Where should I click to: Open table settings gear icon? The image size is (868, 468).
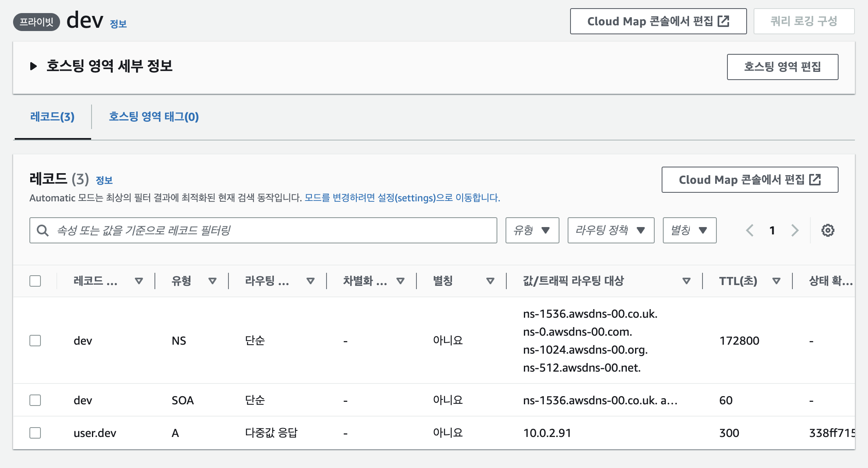tap(828, 230)
